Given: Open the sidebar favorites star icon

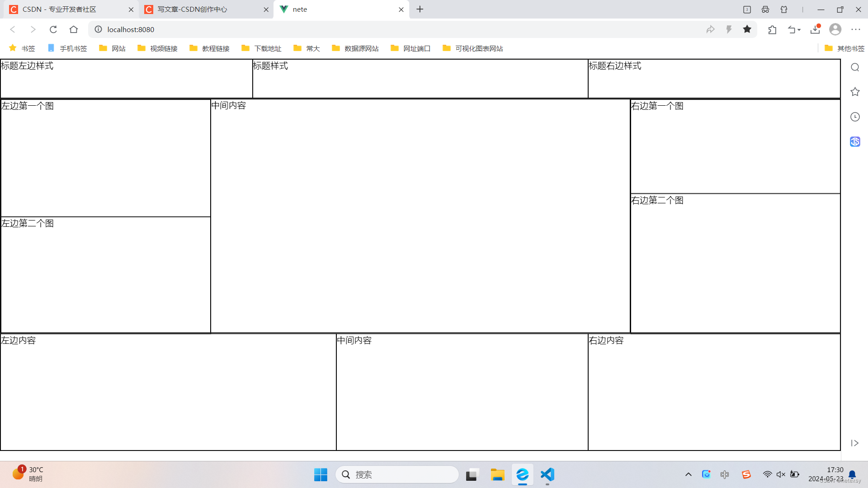Looking at the screenshot, I should (x=855, y=92).
